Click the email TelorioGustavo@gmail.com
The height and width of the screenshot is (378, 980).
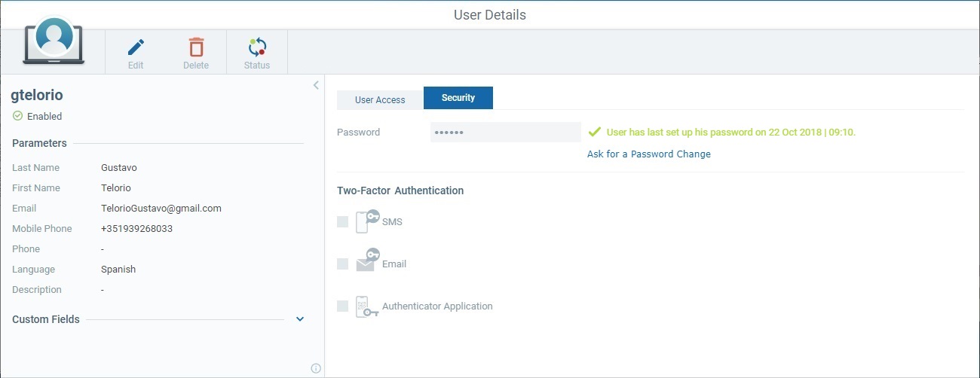161,208
